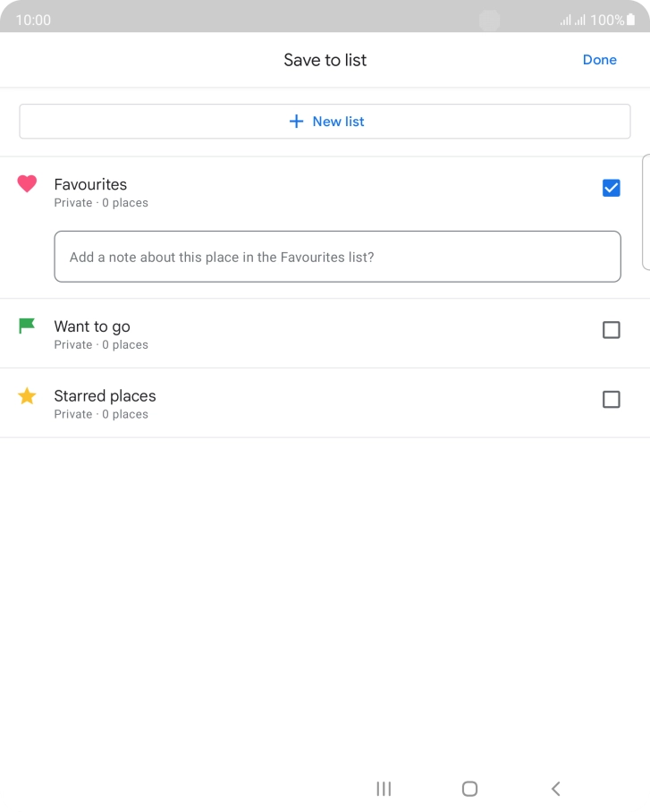Tap the yellow star Starred places icon
Viewport: 650px width, 812px height.
coord(27,396)
